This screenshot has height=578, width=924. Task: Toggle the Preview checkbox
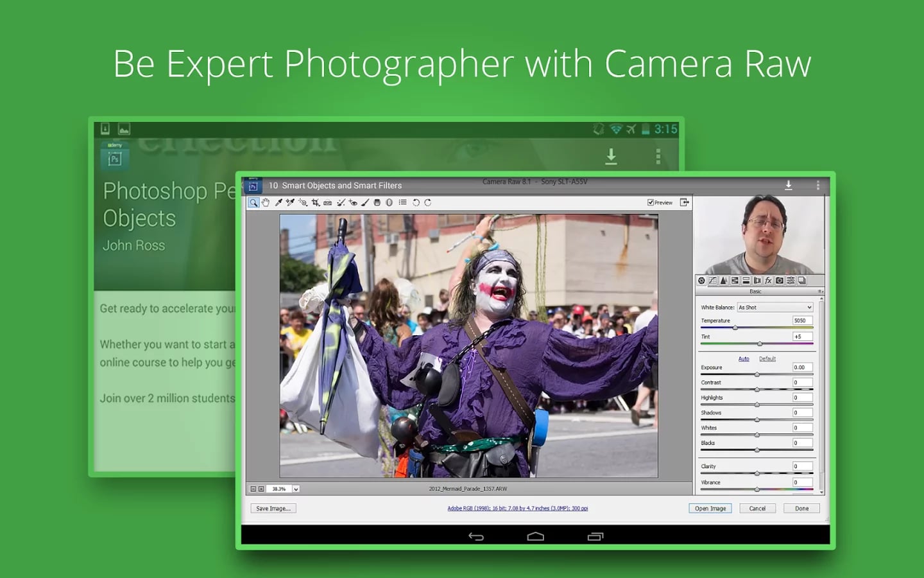click(x=650, y=202)
